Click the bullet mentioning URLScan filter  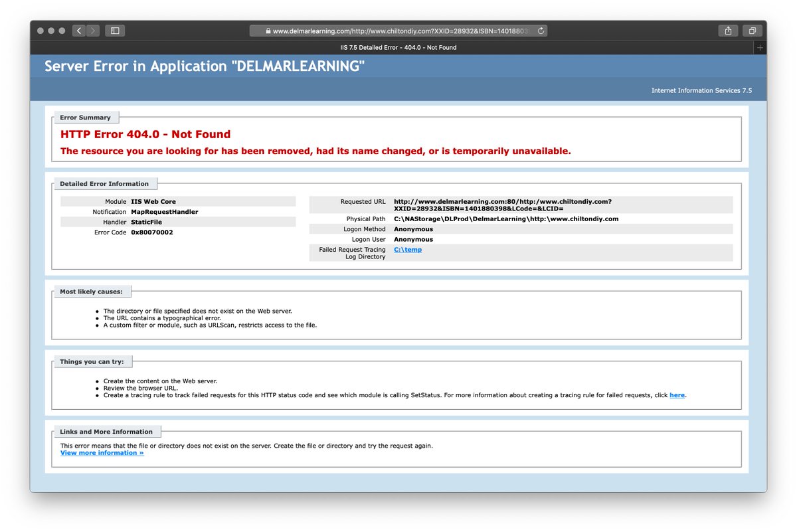(210, 325)
